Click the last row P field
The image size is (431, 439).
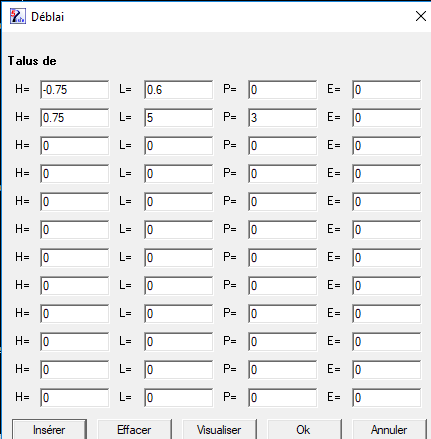point(282,398)
